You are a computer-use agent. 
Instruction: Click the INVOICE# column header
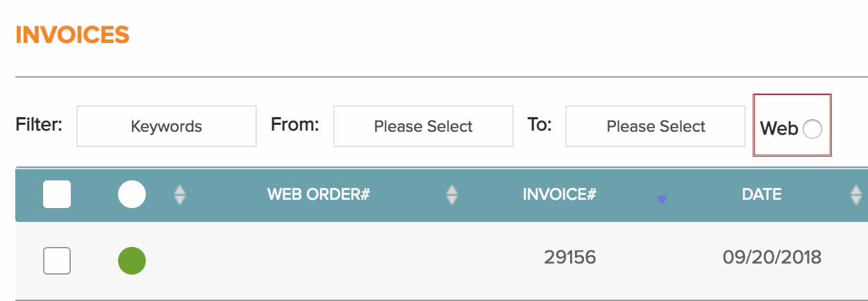[x=559, y=194]
